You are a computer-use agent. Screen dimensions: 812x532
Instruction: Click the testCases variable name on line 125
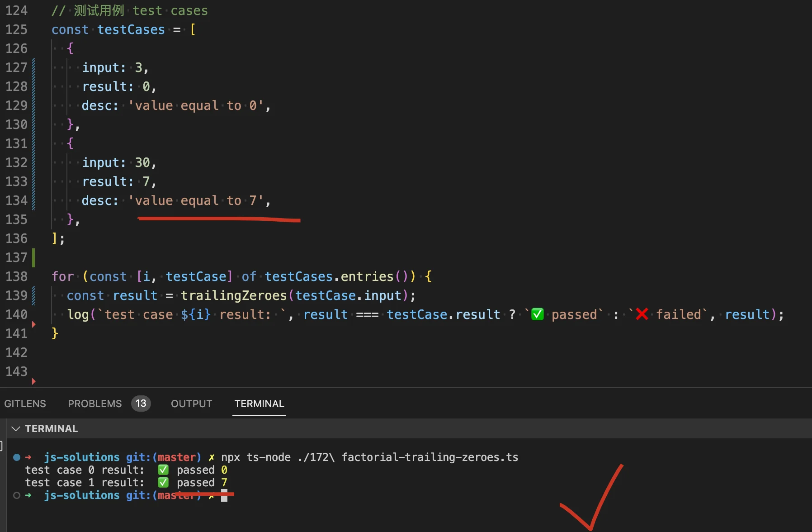[131, 29]
